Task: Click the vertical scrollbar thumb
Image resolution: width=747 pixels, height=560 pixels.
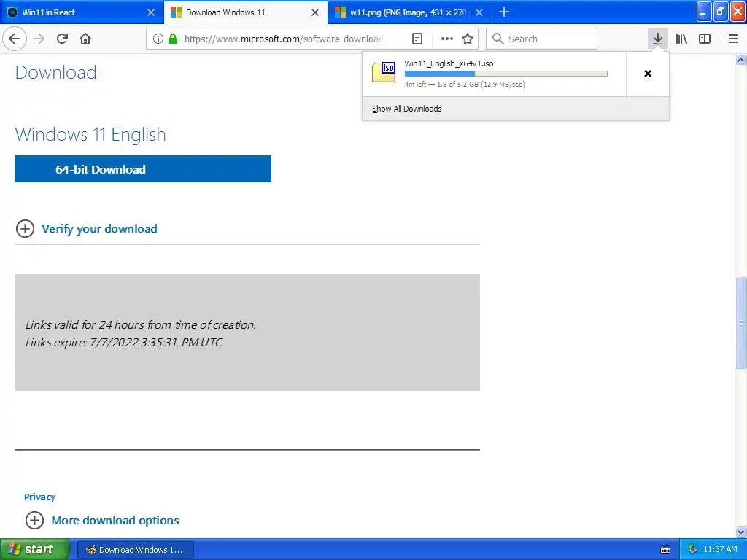Action: coord(741,323)
